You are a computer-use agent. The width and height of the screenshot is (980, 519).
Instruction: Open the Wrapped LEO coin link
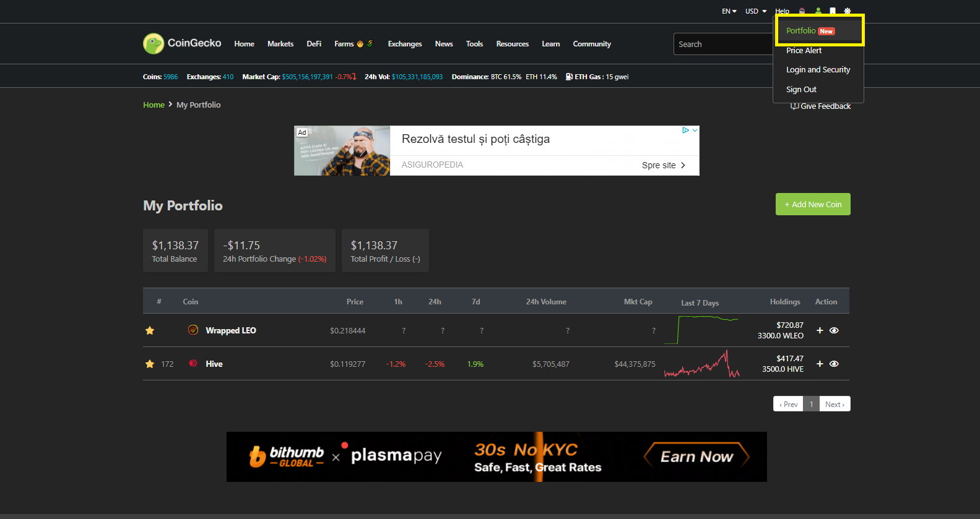click(231, 330)
